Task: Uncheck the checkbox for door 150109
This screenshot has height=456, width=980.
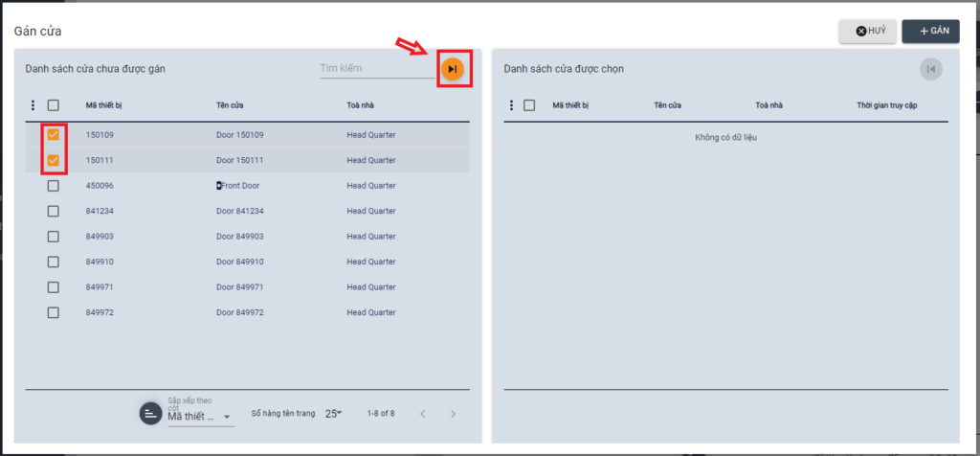Action: coord(54,135)
